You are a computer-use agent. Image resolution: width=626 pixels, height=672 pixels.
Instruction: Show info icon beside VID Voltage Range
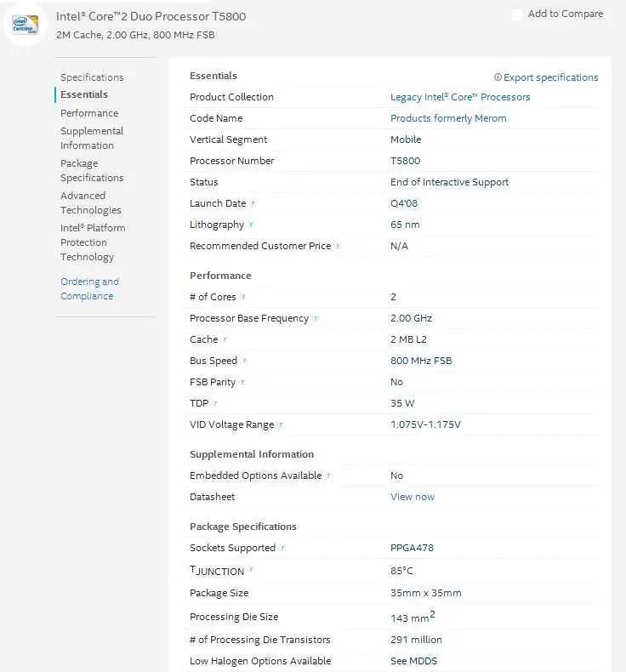point(281,424)
